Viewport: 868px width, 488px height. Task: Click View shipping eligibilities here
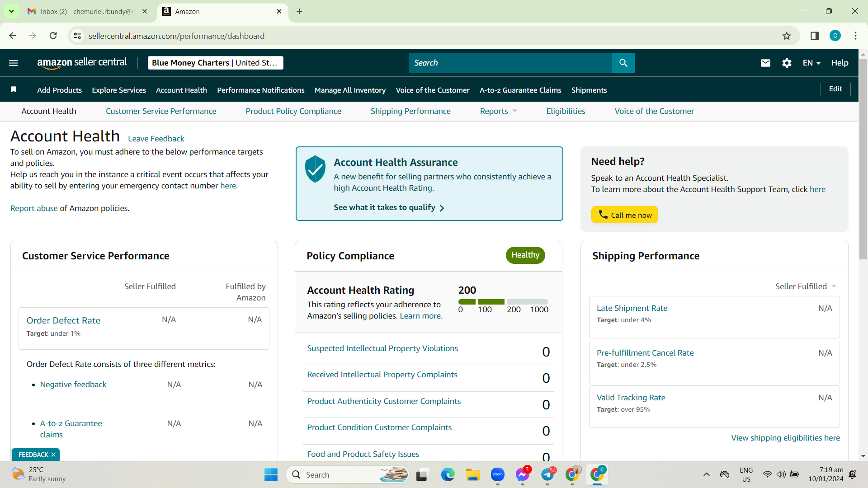click(x=786, y=438)
